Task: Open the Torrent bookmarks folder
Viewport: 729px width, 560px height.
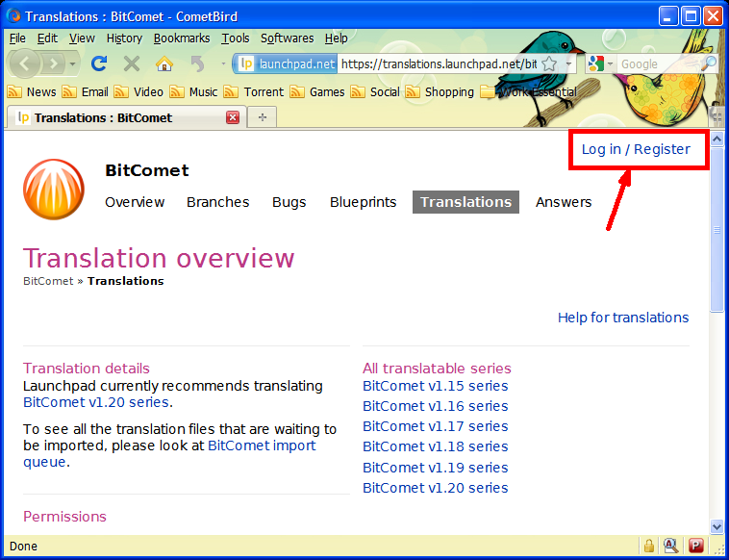Action: [x=254, y=92]
